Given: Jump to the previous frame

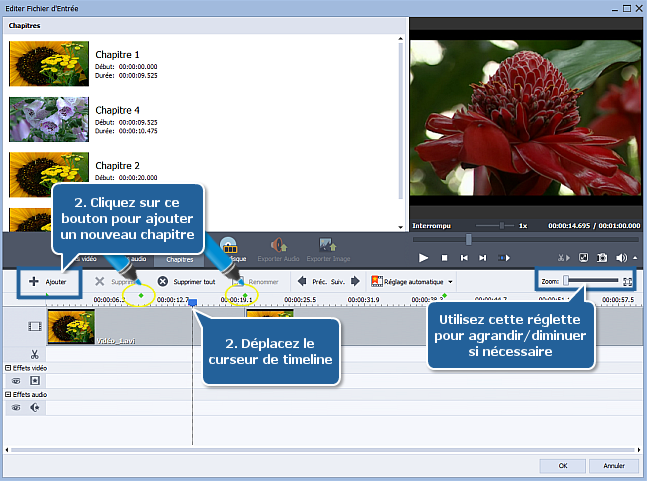Looking at the screenshot, I should tap(464, 257).
